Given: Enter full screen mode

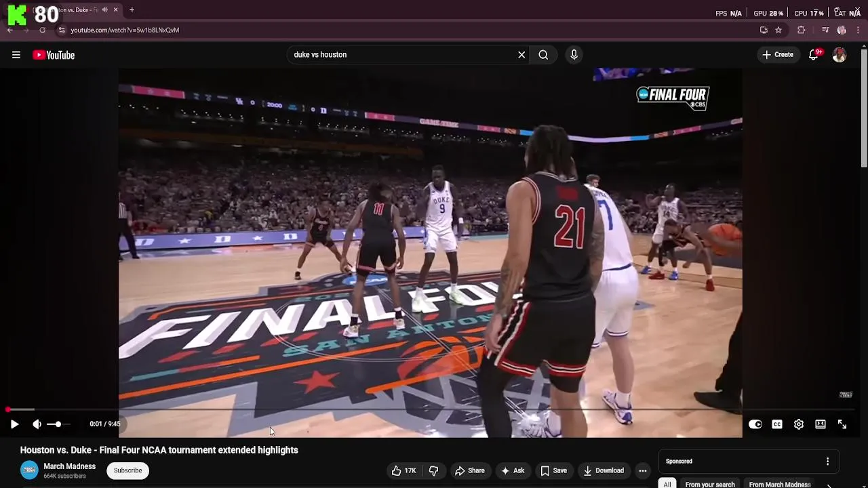Looking at the screenshot, I should click(842, 424).
